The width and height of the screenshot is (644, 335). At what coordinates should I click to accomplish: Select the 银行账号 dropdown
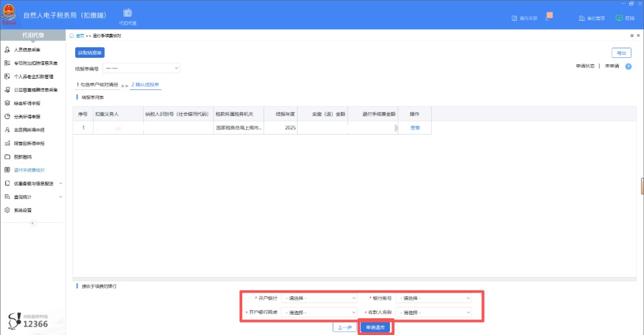click(433, 298)
